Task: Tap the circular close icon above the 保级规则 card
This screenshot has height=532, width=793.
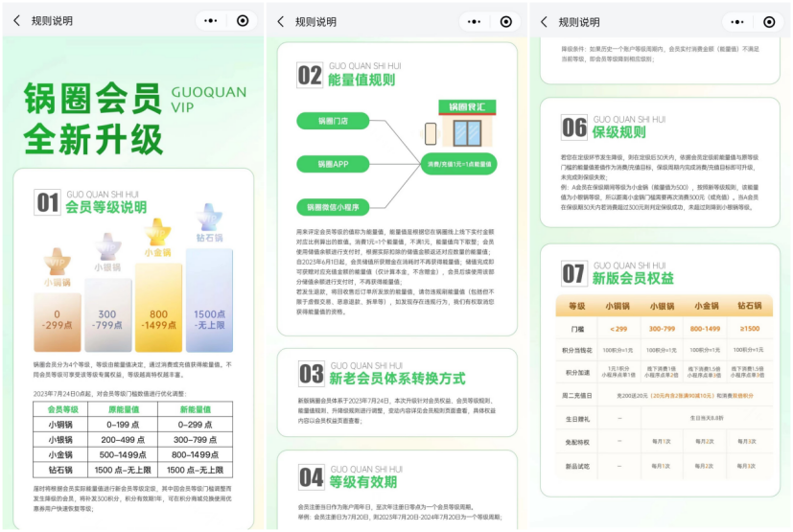Action: pyautogui.click(x=769, y=21)
